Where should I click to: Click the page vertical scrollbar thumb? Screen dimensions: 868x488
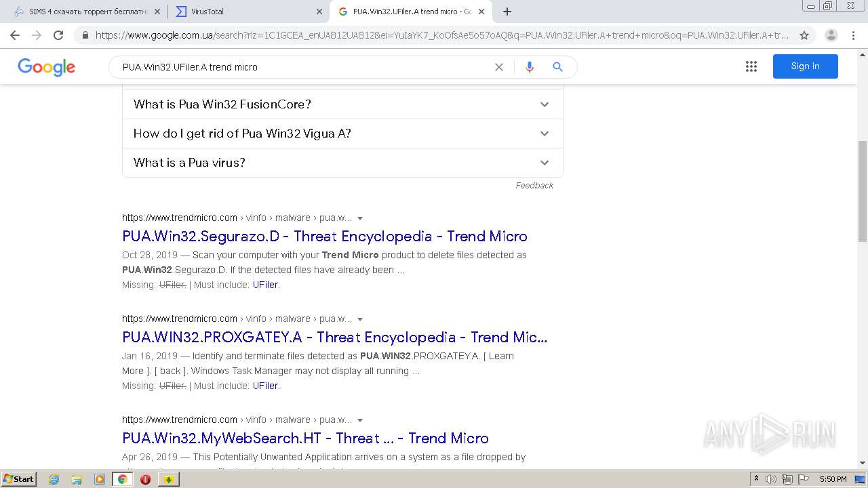(863, 191)
